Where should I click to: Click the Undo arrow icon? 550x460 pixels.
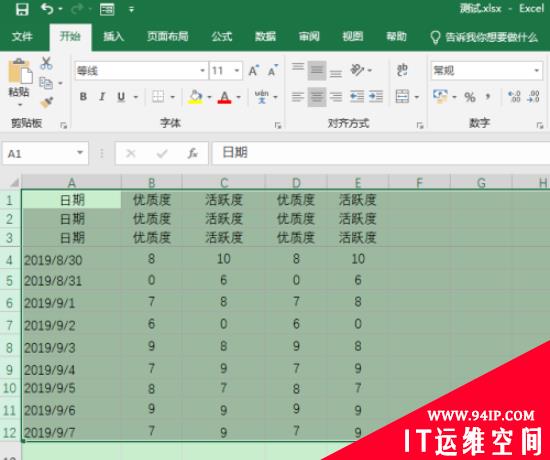(47, 9)
